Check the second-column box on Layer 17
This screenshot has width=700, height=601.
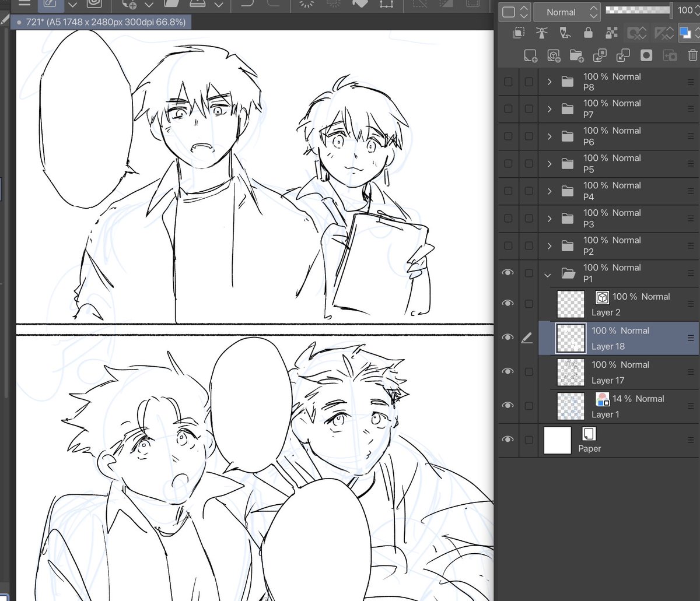pos(528,372)
